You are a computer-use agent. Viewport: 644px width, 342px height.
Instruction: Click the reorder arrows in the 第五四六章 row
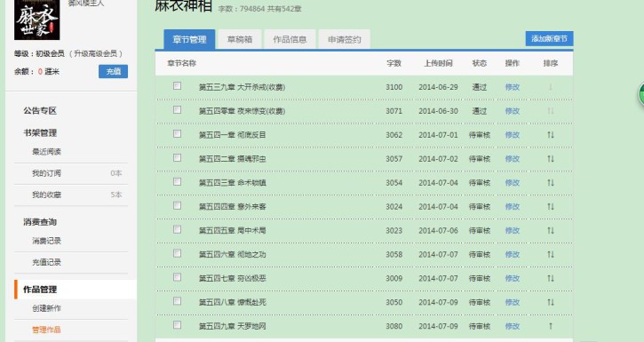(551, 254)
